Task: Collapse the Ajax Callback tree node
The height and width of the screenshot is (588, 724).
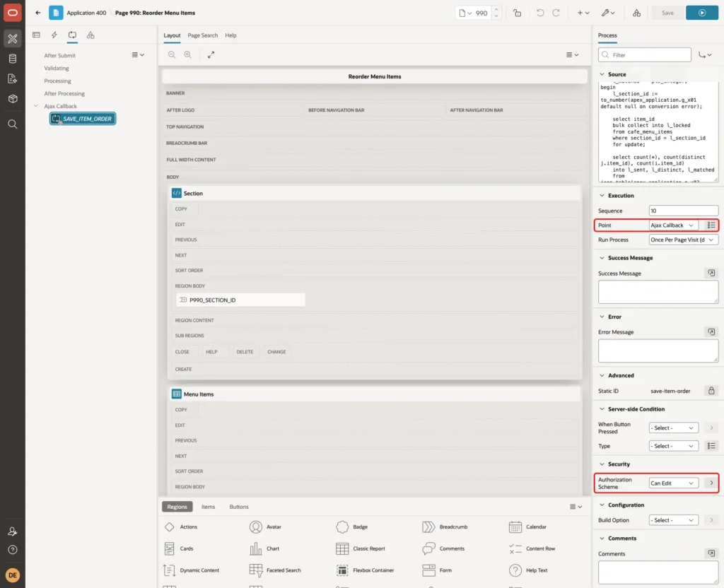Action: [x=35, y=106]
